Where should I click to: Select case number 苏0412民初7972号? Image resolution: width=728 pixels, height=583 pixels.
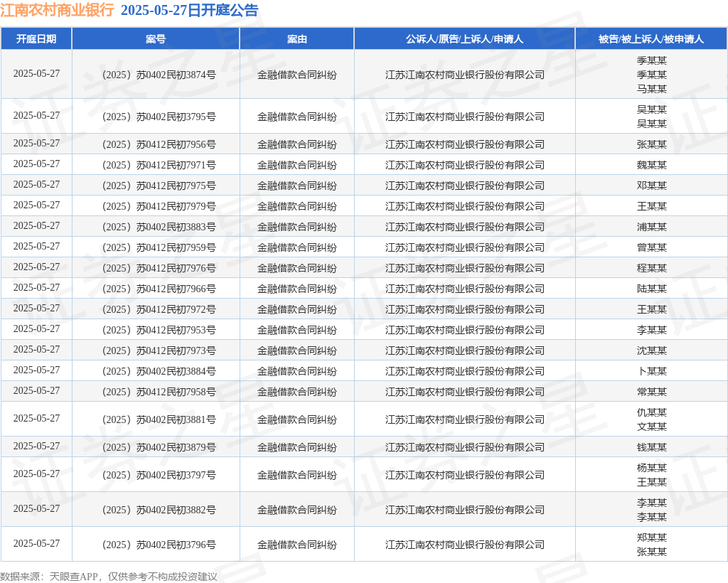click(159, 309)
